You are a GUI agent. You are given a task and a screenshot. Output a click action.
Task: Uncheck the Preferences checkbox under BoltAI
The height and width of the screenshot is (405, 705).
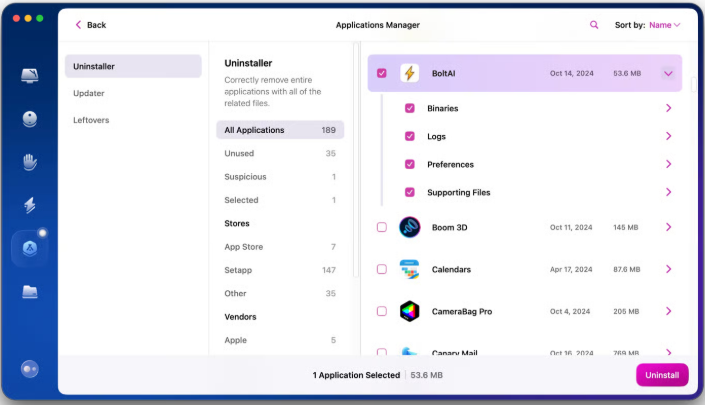[x=410, y=164]
